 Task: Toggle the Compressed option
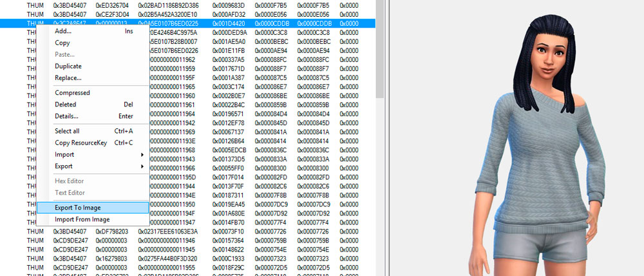[72, 93]
